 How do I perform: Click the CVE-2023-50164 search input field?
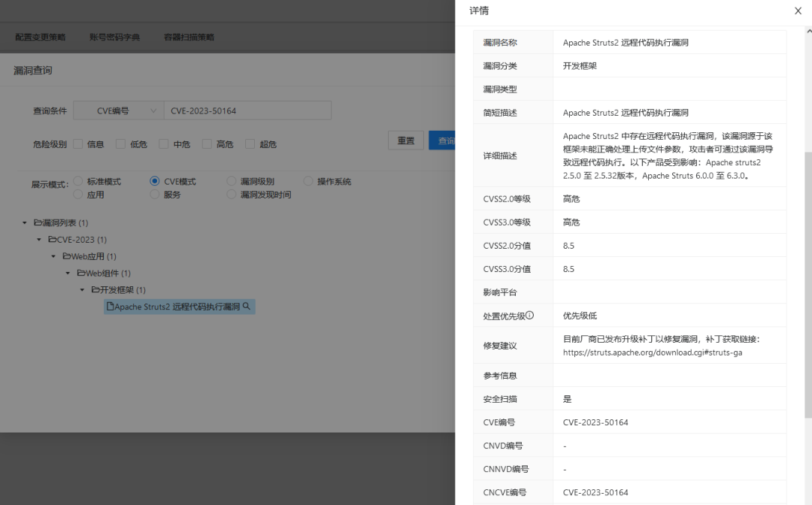[247, 110]
